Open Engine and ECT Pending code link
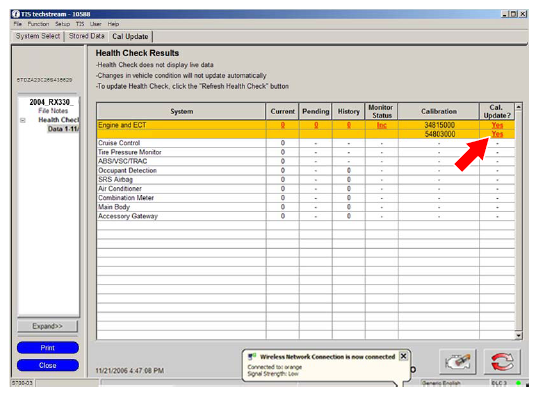538x396 pixels. [316, 125]
